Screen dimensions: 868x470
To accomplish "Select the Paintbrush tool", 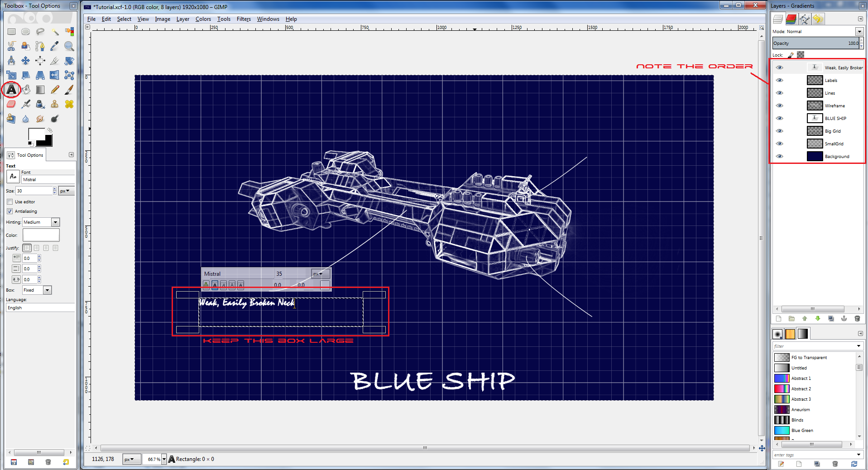I will click(x=69, y=90).
